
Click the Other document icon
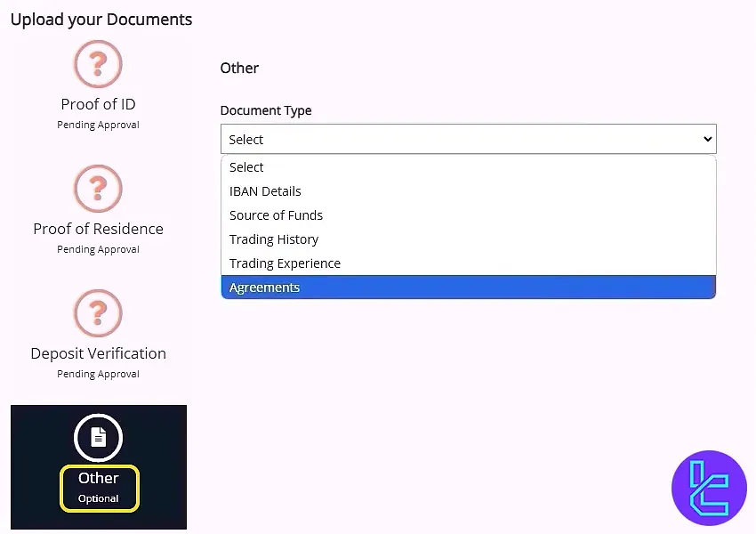98,437
